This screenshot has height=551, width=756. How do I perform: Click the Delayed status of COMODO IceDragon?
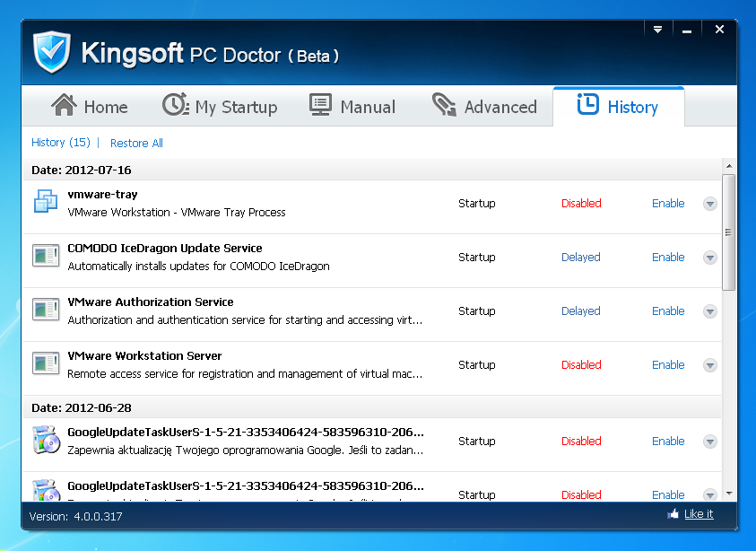[580, 258]
